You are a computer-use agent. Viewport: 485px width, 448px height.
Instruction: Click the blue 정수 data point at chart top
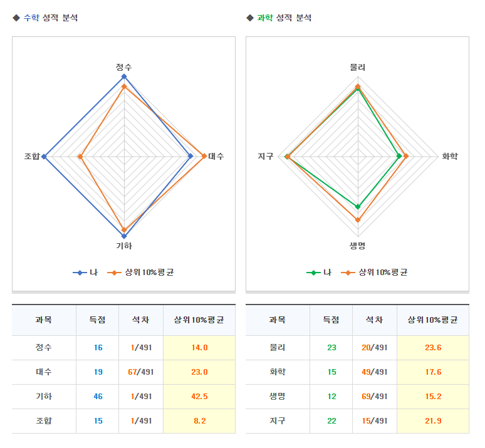tap(124, 76)
